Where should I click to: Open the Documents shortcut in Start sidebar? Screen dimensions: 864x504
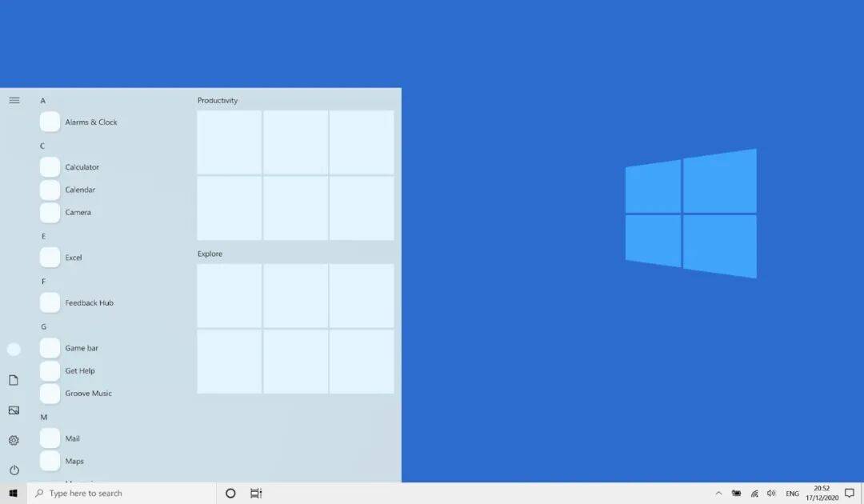[14, 379]
